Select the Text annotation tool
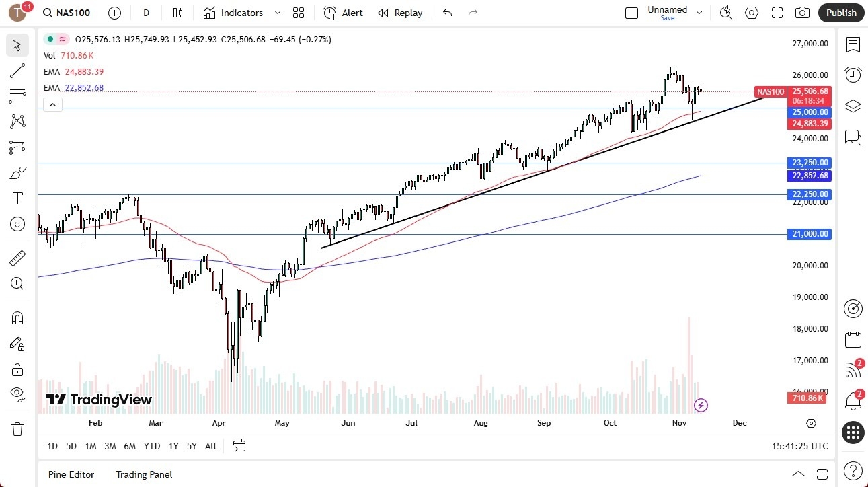This screenshot has width=868, height=487. (x=17, y=198)
